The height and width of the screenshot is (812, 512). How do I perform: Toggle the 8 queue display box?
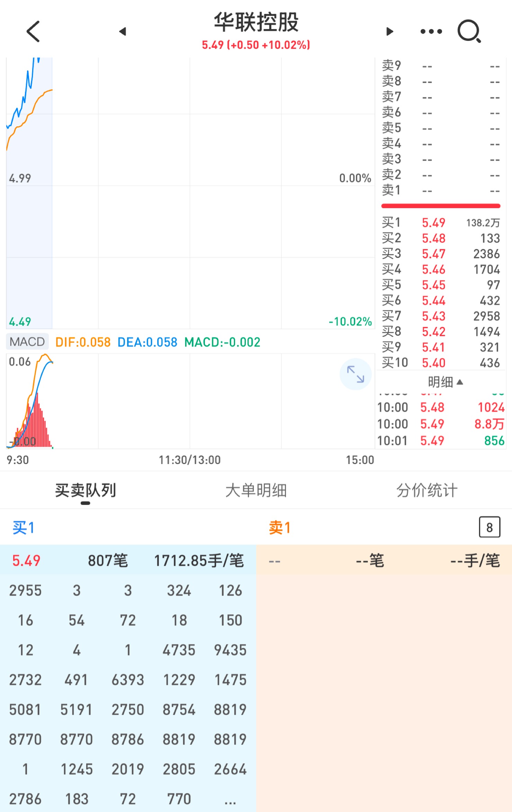click(489, 527)
